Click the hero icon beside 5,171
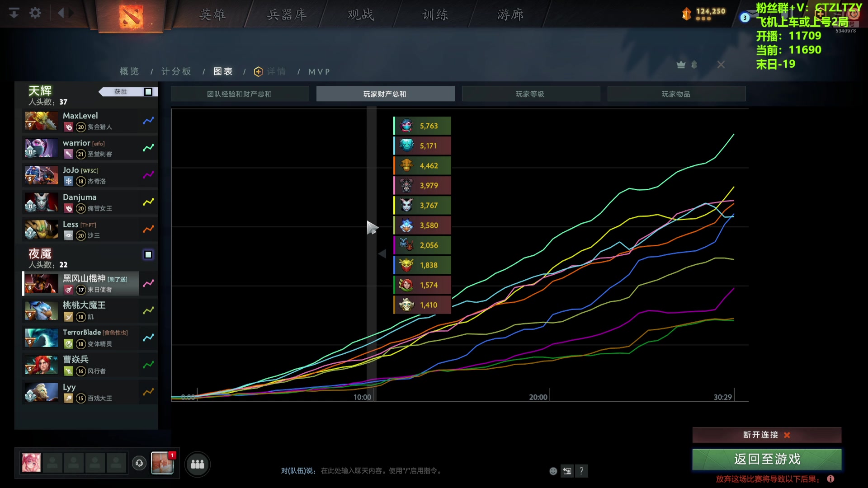Screen dimensions: 868x488 406,145
